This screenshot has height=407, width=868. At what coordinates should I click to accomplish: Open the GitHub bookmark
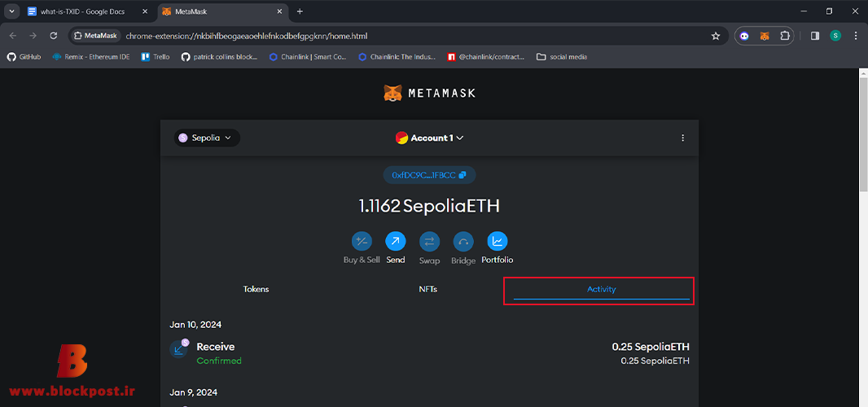(24, 56)
